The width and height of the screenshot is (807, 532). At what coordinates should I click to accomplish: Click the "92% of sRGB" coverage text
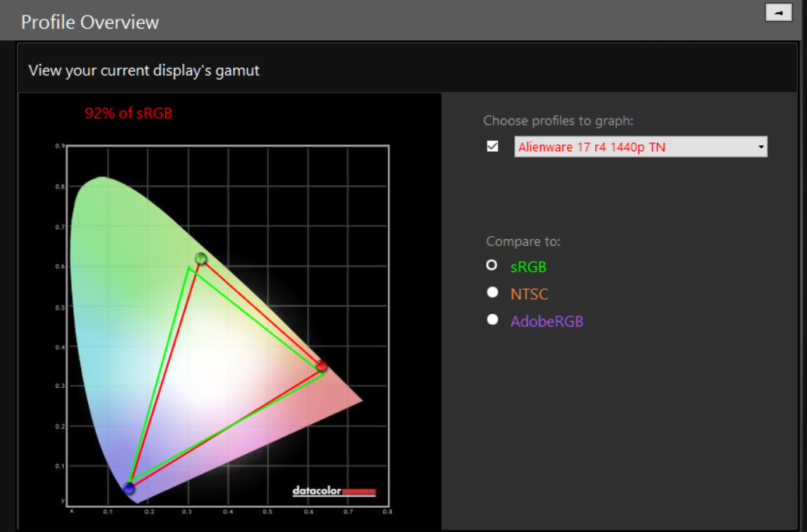[x=129, y=113]
